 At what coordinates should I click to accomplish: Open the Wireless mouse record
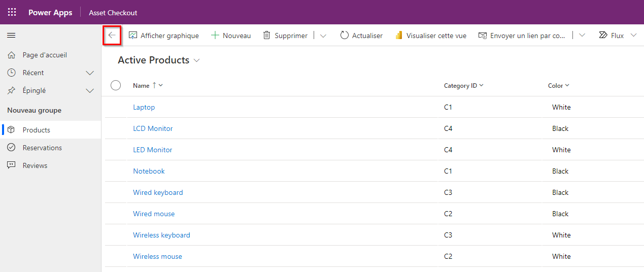tap(157, 256)
